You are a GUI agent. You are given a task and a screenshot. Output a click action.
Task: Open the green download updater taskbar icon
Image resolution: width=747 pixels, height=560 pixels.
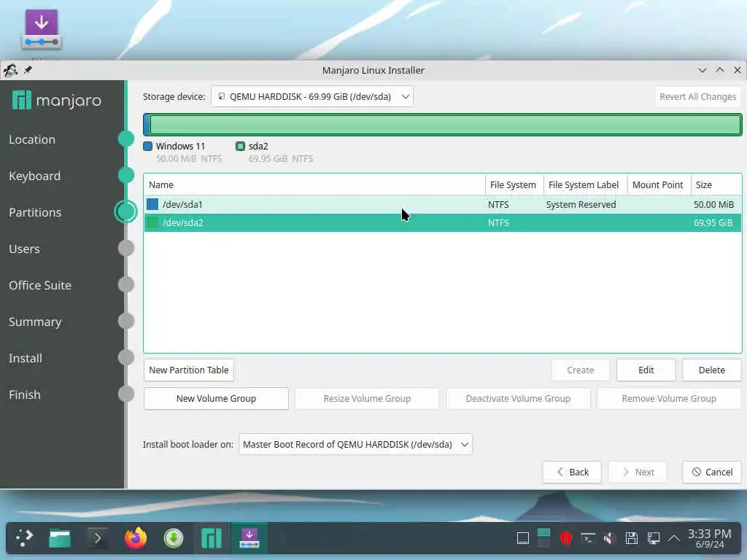(x=174, y=539)
